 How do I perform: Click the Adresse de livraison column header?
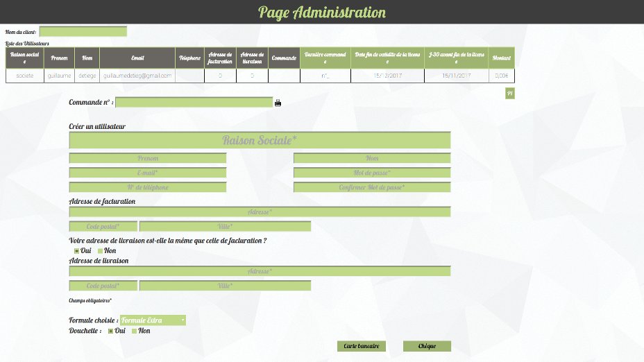pyautogui.click(x=252, y=58)
